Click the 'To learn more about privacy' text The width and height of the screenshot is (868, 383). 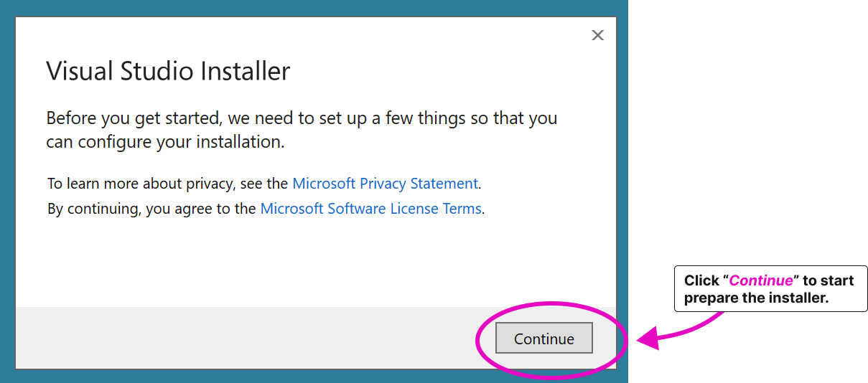click(167, 184)
